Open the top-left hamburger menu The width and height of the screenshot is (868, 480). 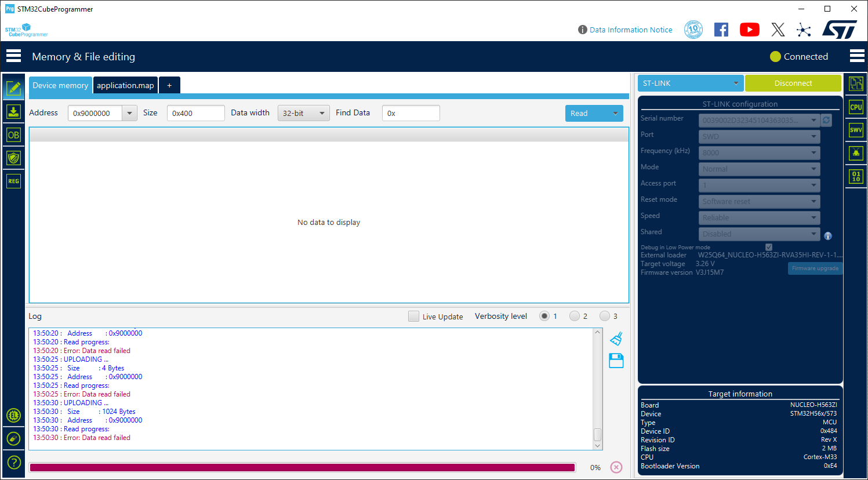(13, 56)
